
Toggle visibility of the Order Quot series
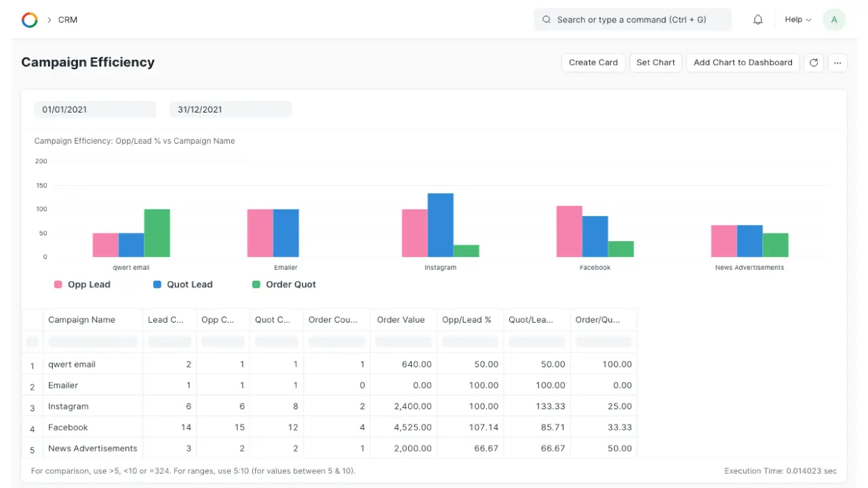(283, 284)
